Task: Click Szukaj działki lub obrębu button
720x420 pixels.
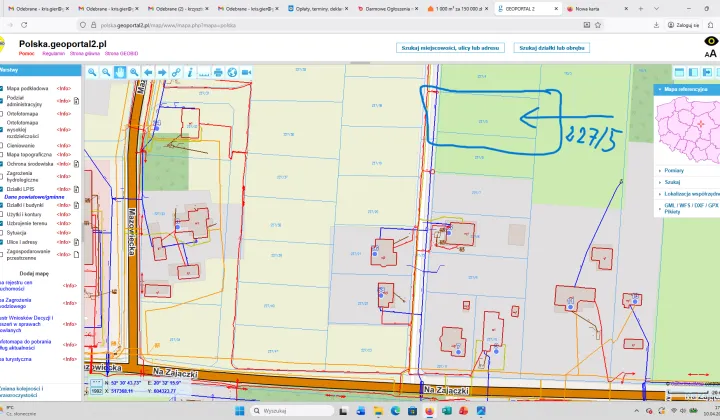Action: click(x=551, y=47)
